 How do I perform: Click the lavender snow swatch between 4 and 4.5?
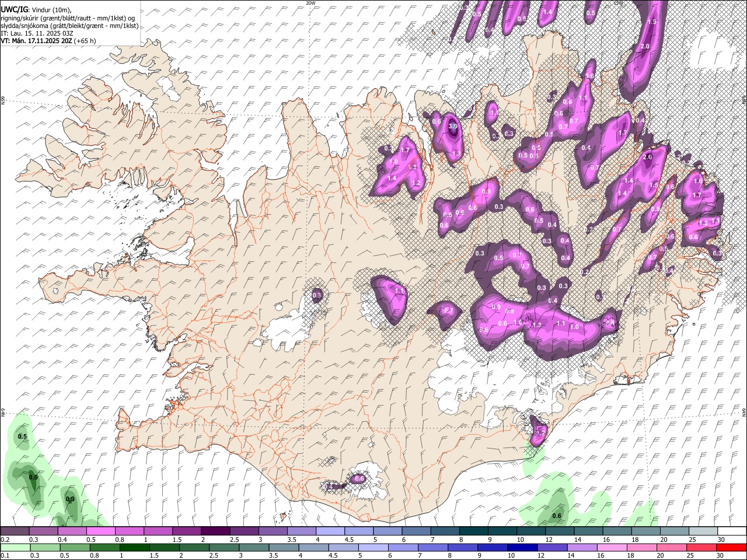click(x=330, y=531)
